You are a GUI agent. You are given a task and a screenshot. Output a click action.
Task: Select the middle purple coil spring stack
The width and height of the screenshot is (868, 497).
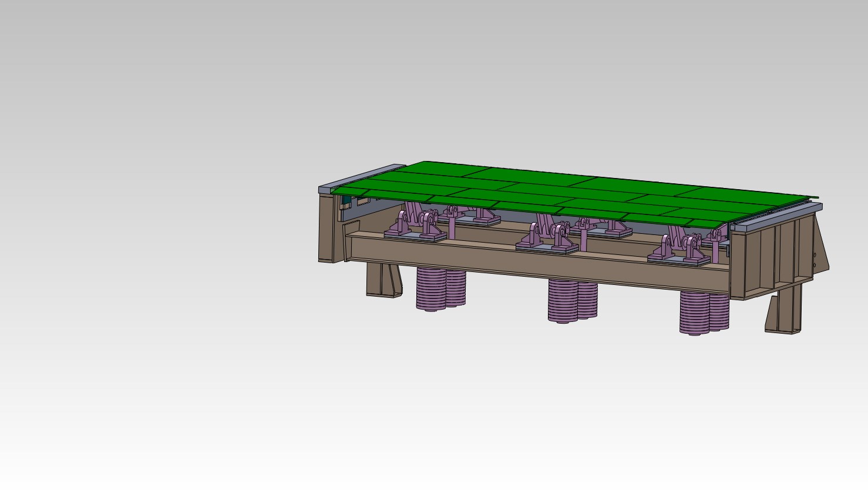pyautogui.click(x=572, y=301)
